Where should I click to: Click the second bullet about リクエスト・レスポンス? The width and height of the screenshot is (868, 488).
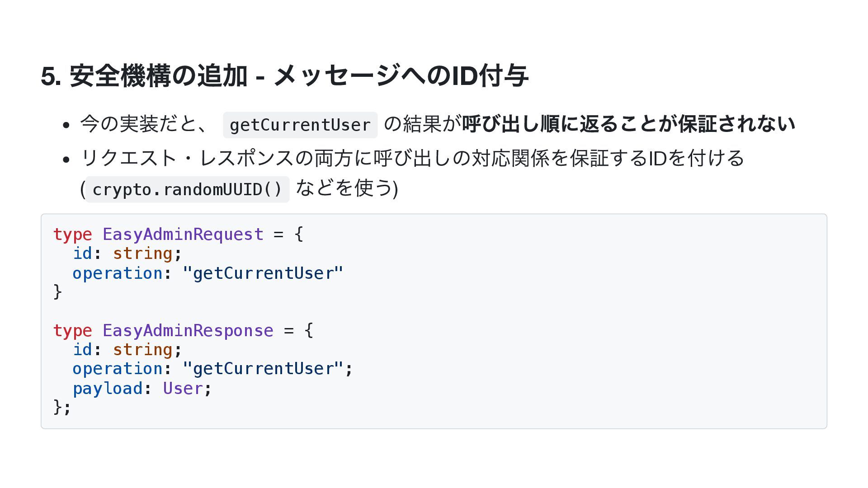tap(412, 174)
